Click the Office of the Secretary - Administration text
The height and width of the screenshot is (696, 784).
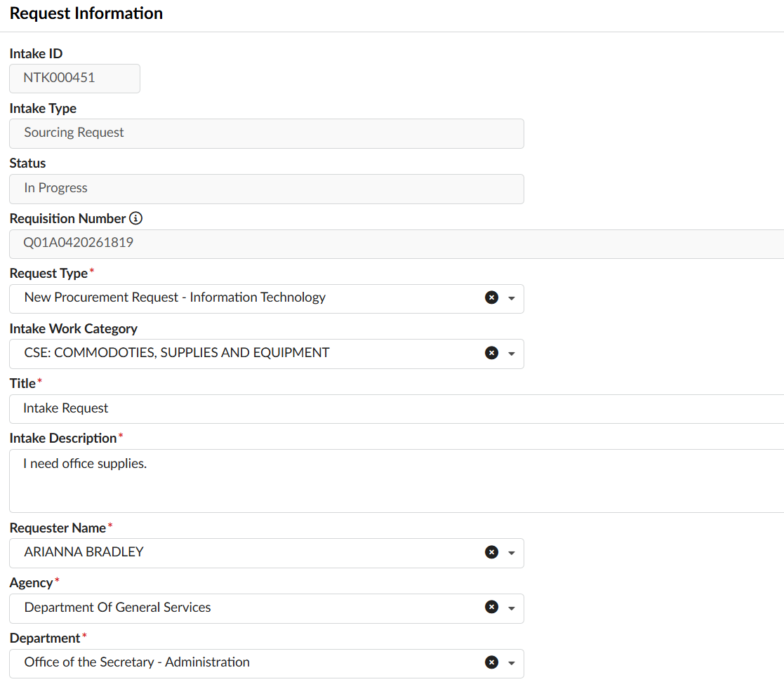[x=137, y=662]
